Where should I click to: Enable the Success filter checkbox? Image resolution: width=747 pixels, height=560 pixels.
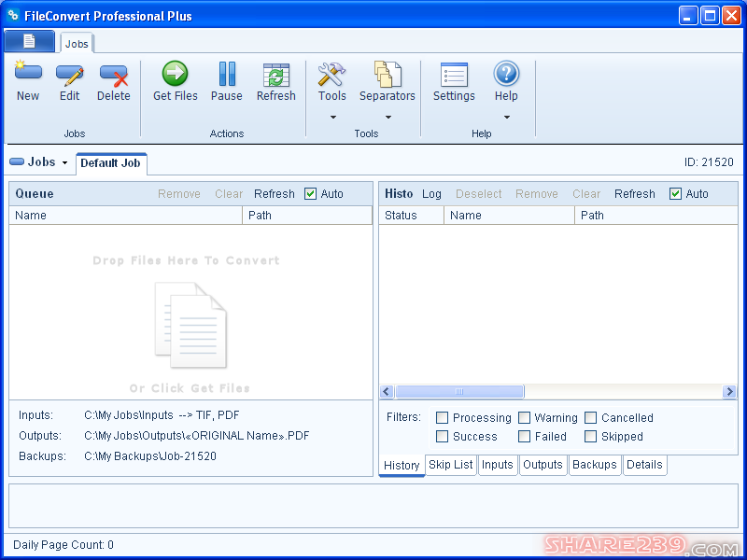(x=442, y=436)
